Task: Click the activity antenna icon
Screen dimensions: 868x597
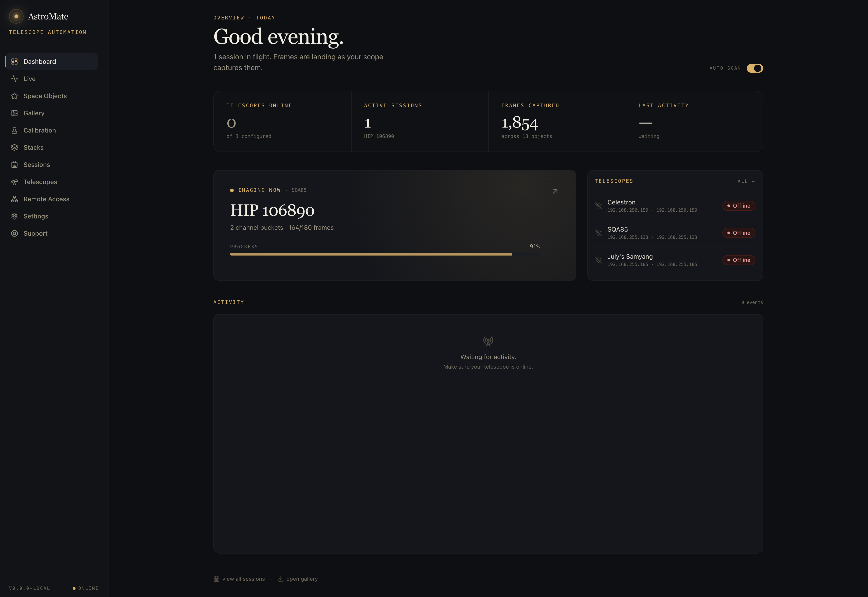Action: [x=488, y=341]
